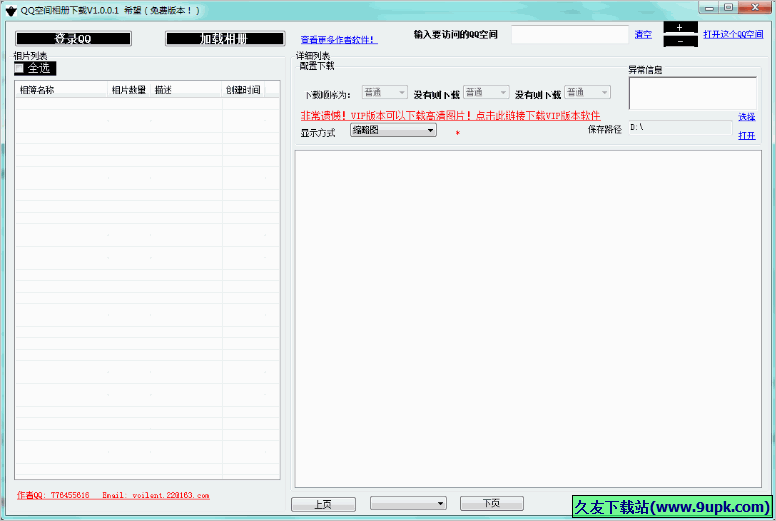Click the plus button beside QQ input
Screen dimensions: 776x521
tap(680, 27)
